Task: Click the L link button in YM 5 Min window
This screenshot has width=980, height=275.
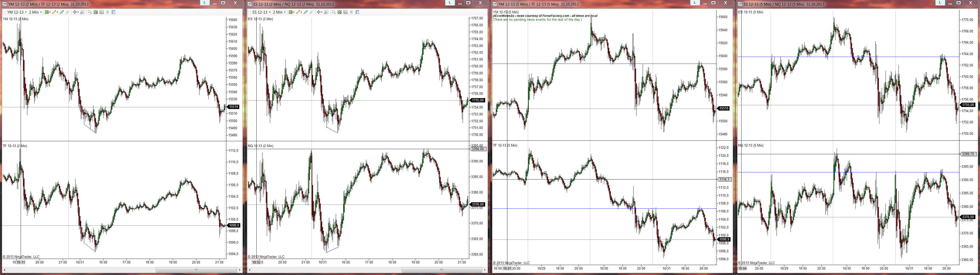Action: pyautogui.click(x=695, y=3)
